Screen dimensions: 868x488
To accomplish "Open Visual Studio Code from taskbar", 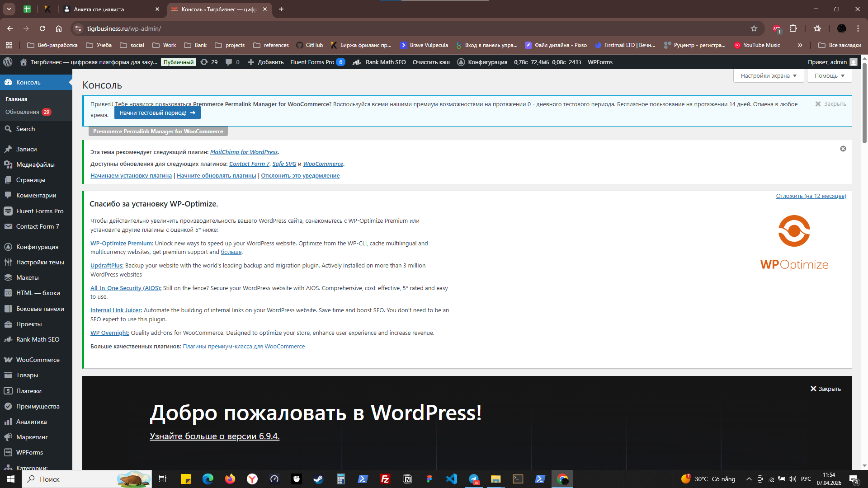I will pyautogui.click(x=451, y=479).
